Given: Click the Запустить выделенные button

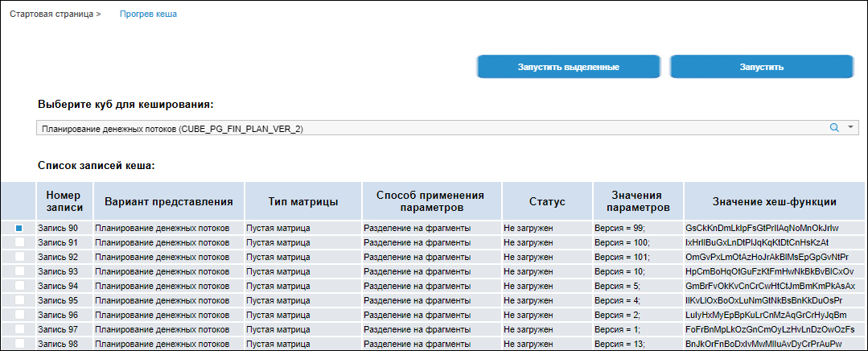Looking at the screenshot, I should [x=569, y=67].
